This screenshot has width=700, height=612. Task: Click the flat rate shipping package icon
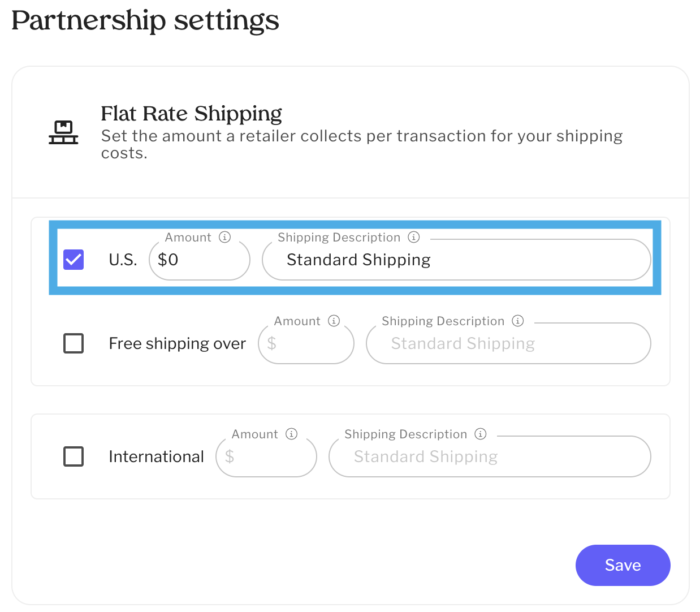click(x=63, y=132)
